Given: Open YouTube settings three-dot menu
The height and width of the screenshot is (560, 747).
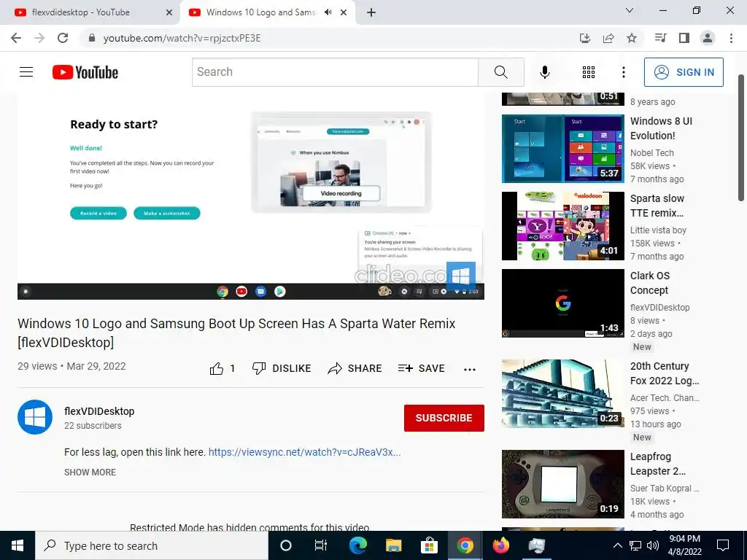Looking at the screenshot, I should [623, 72].
